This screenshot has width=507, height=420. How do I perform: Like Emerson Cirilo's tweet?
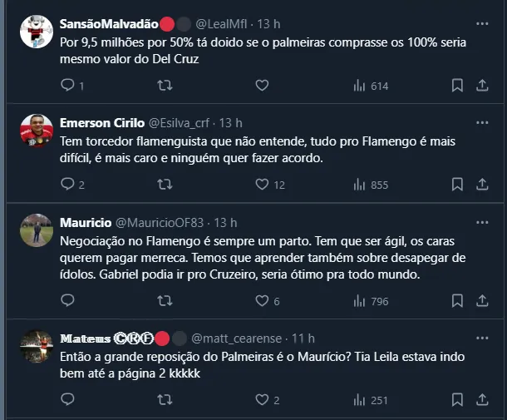(x=262, y=185)
